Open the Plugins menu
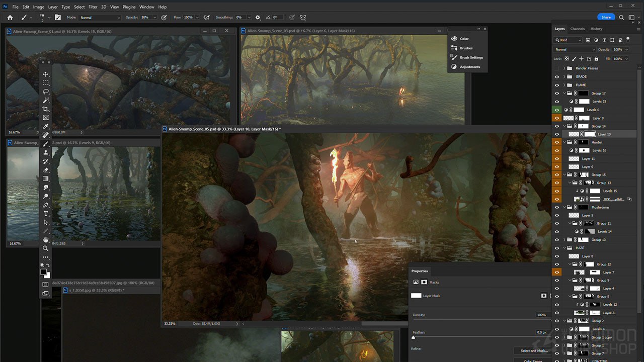Viewport: 644px width, 362px height. tap(129, 7)
